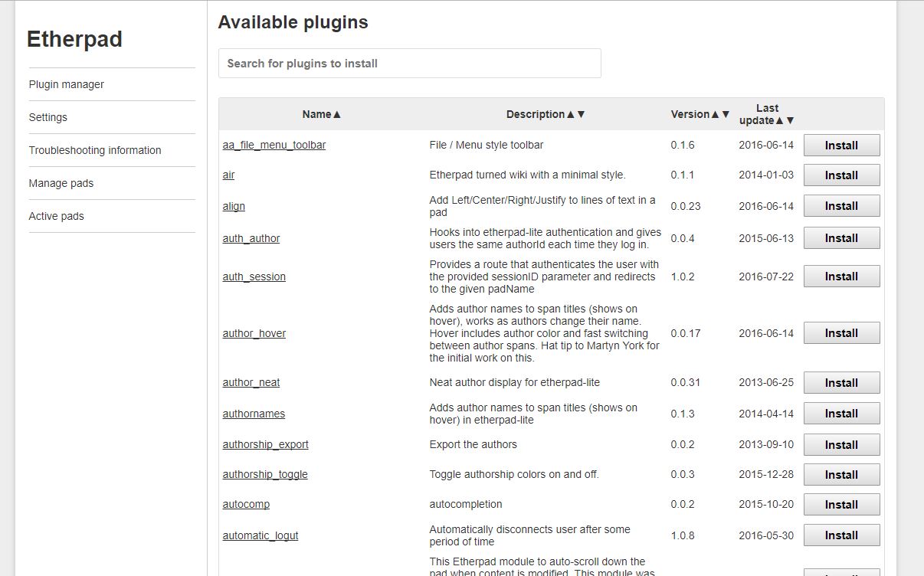The width and height of the screenshot is (924, 576).
Task: Open Plugin manager in sidebar
Action: 67,84
